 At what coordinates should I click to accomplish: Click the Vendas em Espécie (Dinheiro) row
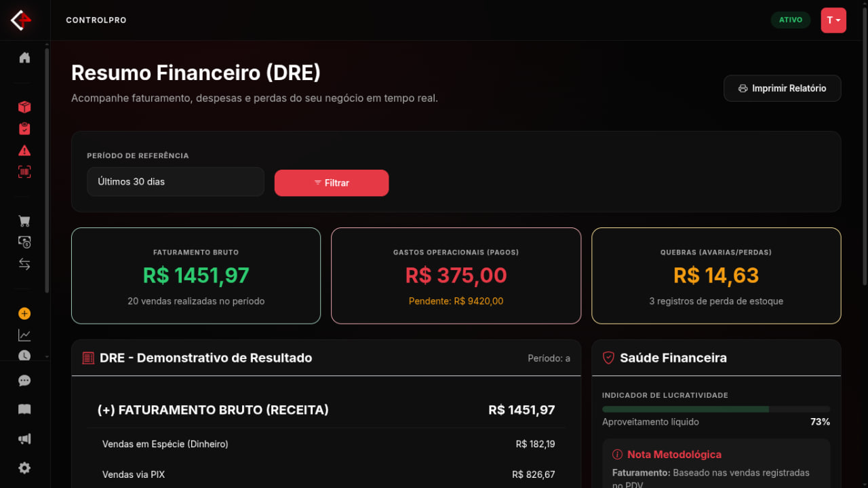[326, 445]
